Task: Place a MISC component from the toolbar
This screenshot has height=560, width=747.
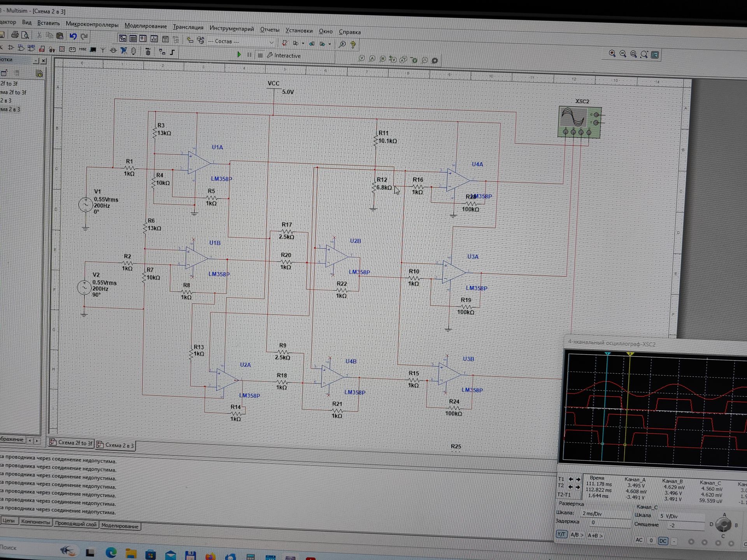Action: 82,49
